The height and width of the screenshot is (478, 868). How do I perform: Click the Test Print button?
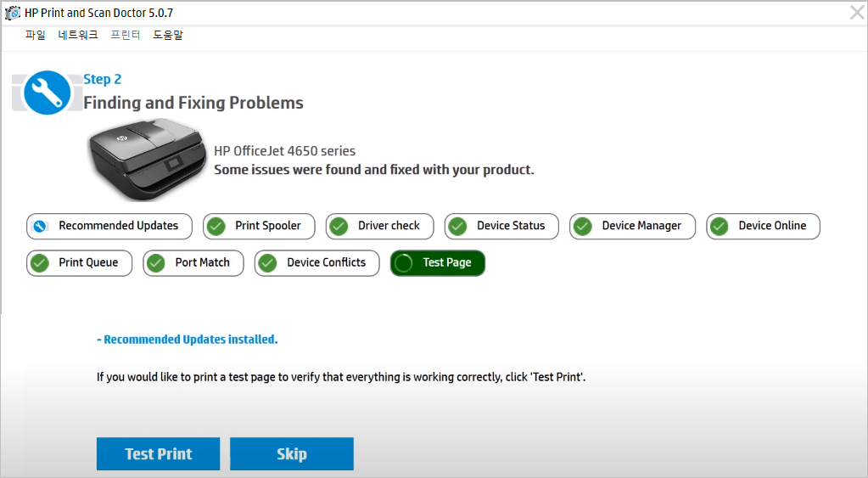tap(159, 453)
